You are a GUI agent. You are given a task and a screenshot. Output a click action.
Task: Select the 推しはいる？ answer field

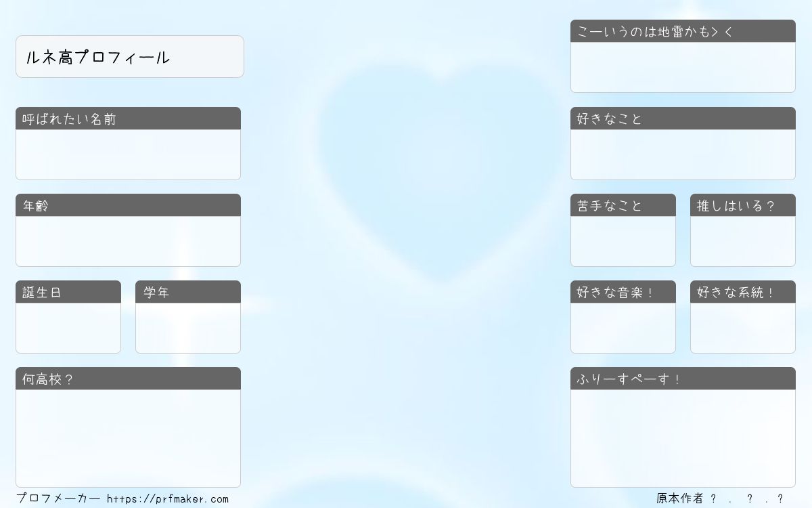point(743,241)
